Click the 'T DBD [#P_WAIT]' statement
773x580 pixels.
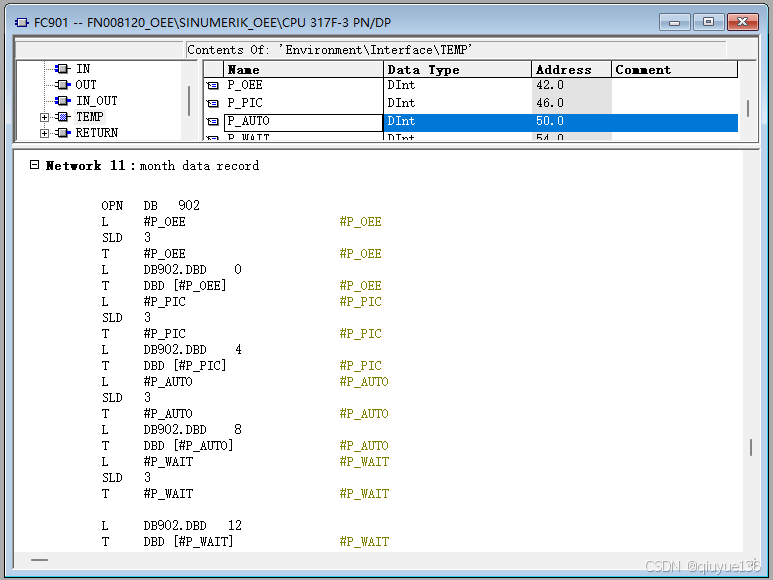[x=167, y=542]
